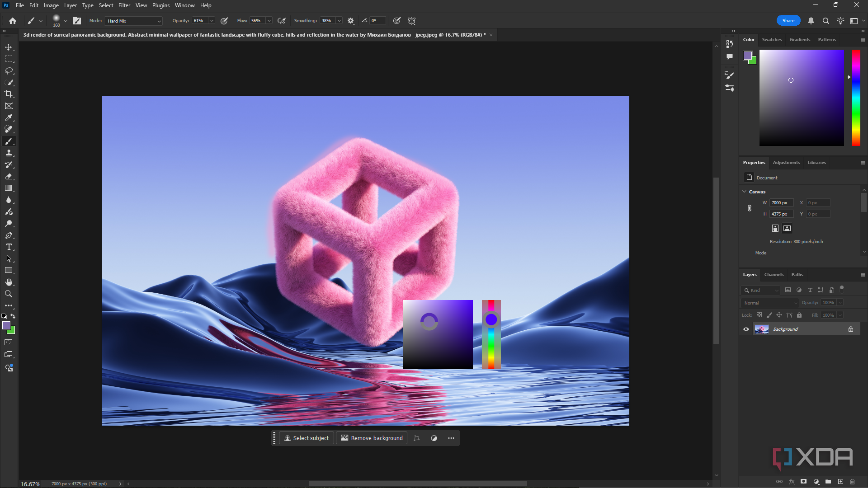Viewport: 868px width, 488px height.
Task: Select the Clone Stamp tool
Action: 9,153
